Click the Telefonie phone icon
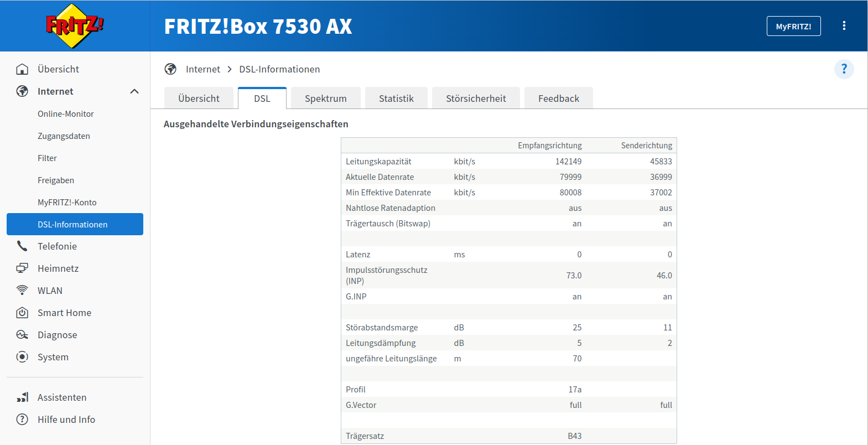The width and height of the screenshot is (868, 445). coord(22,246)
